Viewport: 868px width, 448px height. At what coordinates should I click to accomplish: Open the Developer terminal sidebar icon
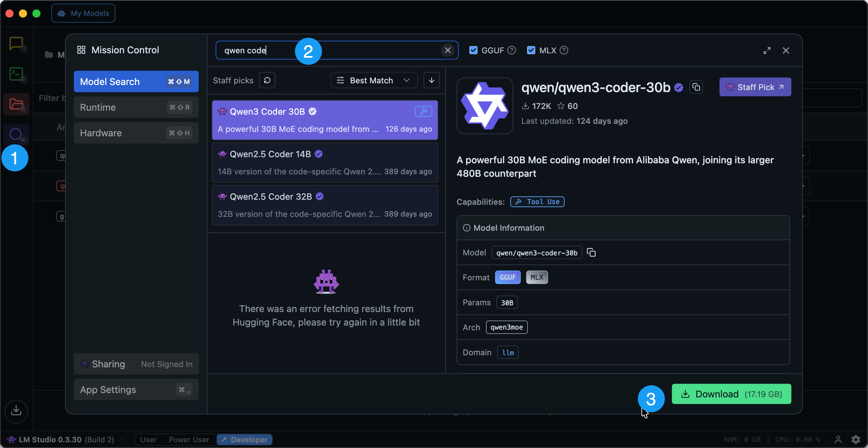coord(16,74)
